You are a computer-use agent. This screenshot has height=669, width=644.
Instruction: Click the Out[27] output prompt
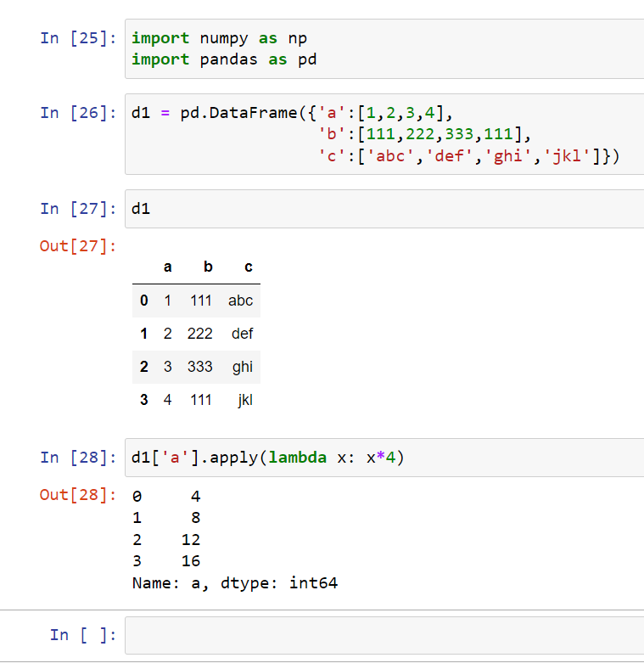77,246
